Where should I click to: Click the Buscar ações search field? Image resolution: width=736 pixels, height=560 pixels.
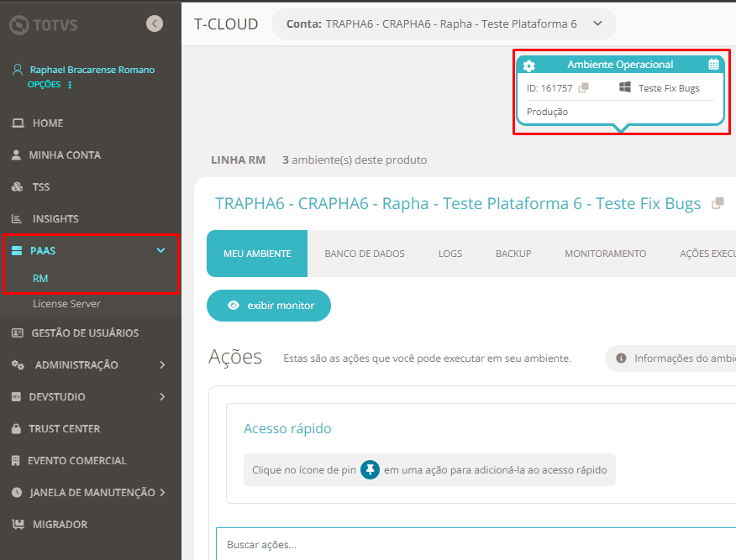click(476, 544)
